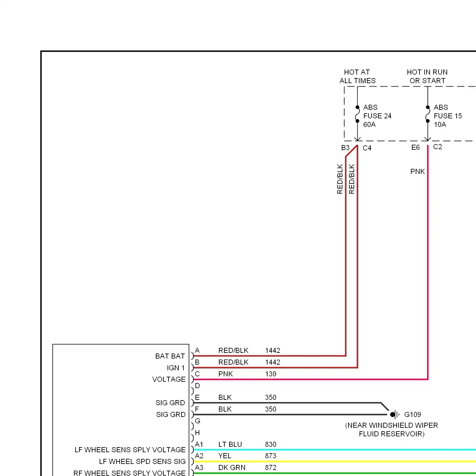The width and height of the screenshot is (476, 476).
Task: Click the SIG GRD label at pin F
Action: (171, 414)
